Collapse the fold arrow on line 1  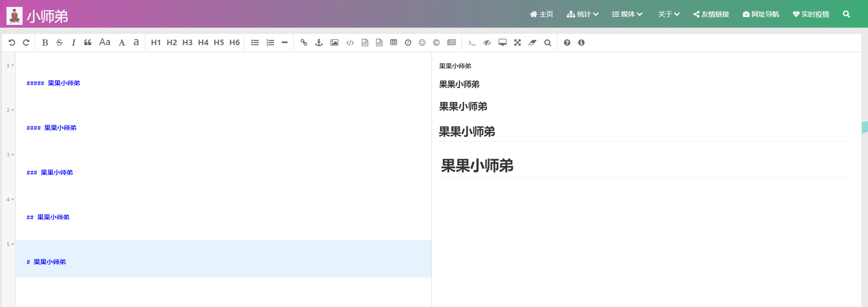click(x=12, y=65)
